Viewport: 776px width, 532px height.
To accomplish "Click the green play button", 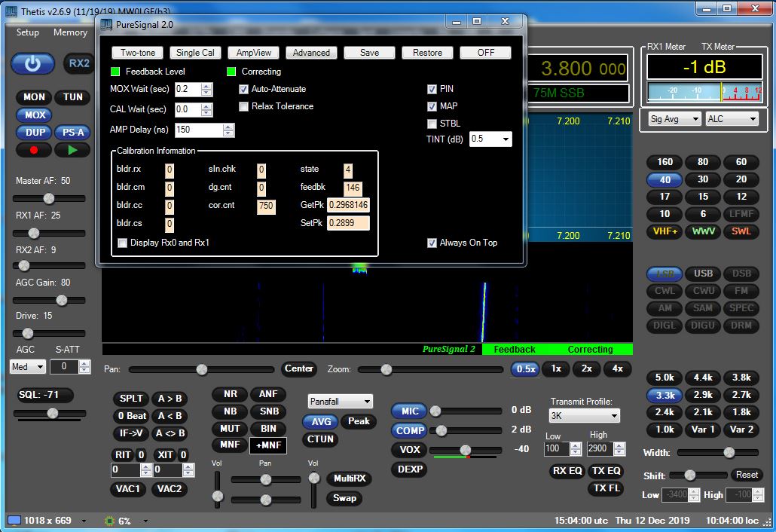I will coord(72,149).
